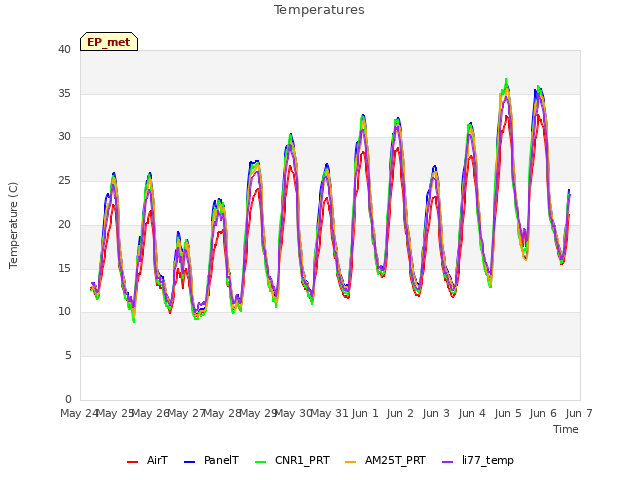The width and height of the screenshot is (640, 480).
Task: Click the orange AM25T_PRT legend swatch
Action: point(351,462)
